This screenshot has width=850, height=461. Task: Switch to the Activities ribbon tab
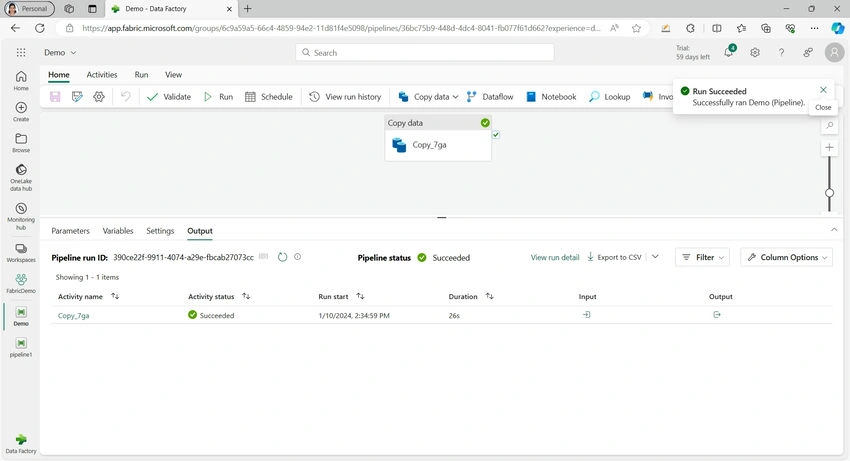click(102, 75)
